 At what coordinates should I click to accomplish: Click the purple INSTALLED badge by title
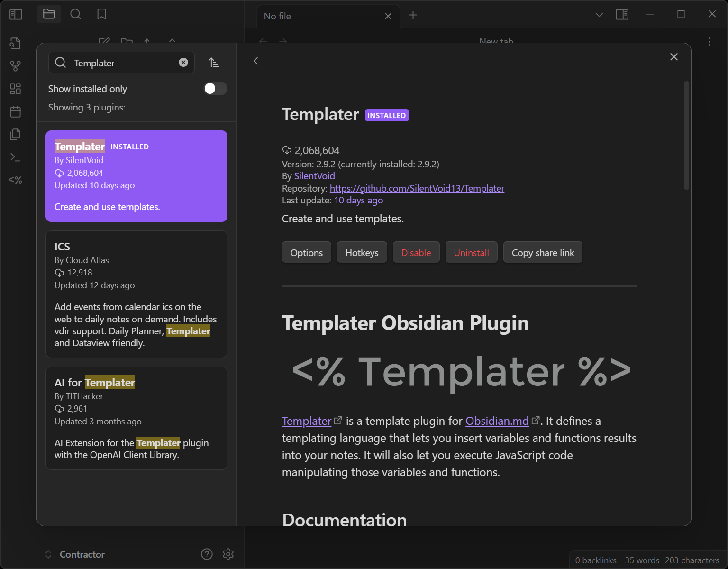coord(387,115)
